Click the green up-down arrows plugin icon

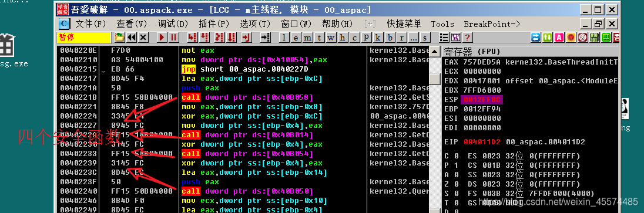click(548, 38)
